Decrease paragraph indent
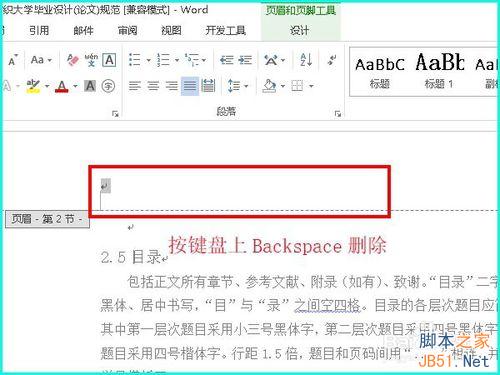500x375 pixels. [x=227, y=60]
